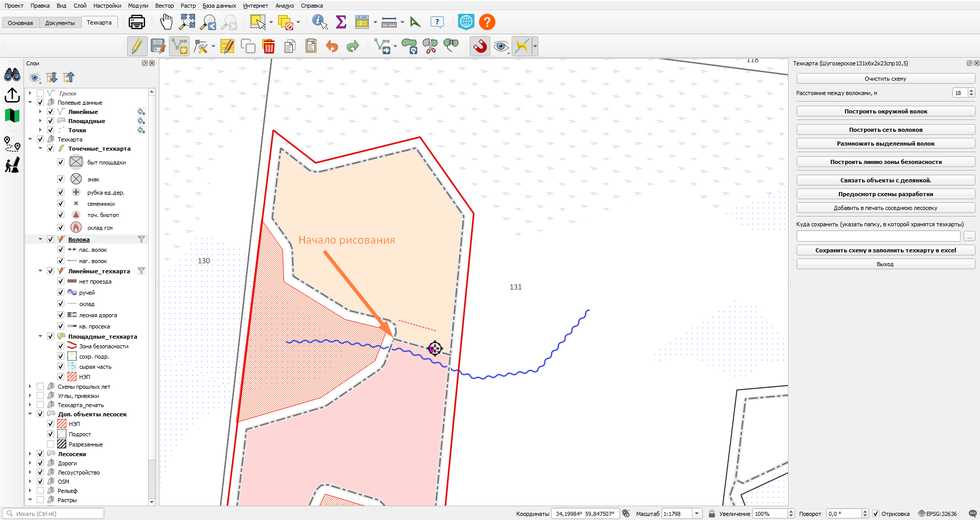Image resolution: width=980 pixels, height=520 pixels.
Task: Click the save folder path input field
Action: pyautogui.click(x=878, y=237)
